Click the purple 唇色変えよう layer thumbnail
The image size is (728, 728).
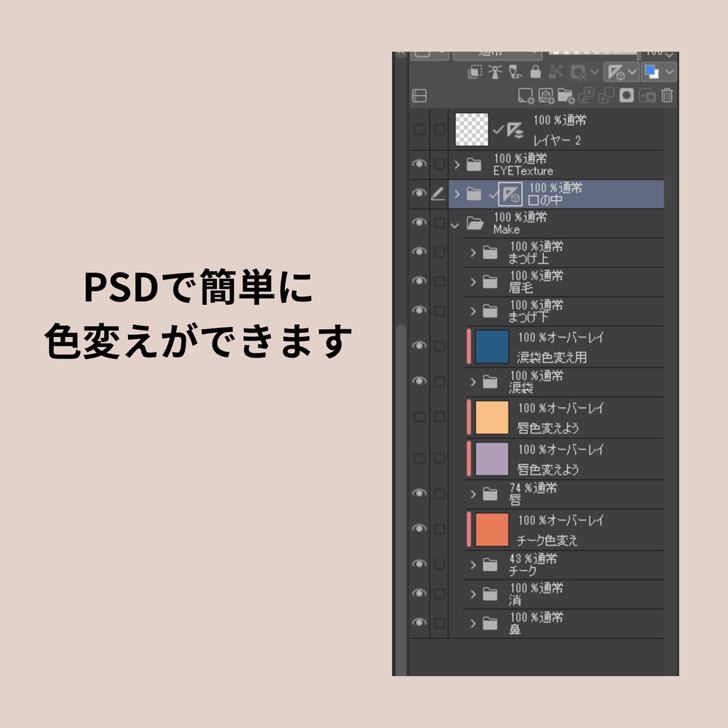coord(492,459)
